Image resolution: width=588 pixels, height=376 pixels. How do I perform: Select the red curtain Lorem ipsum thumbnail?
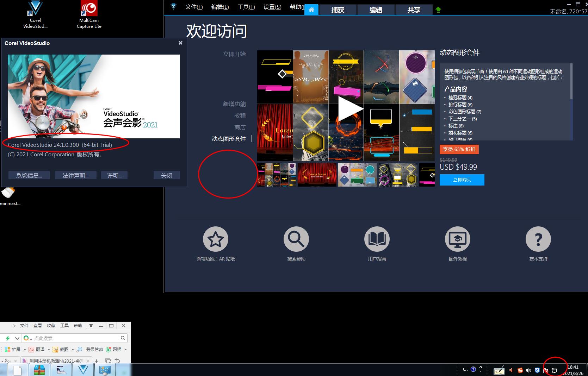point(317,175)
